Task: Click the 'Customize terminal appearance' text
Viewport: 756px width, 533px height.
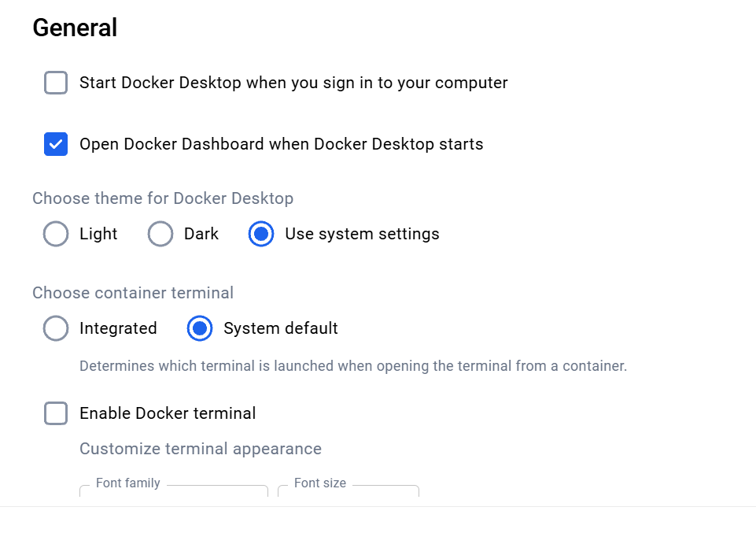Action: 201,449
